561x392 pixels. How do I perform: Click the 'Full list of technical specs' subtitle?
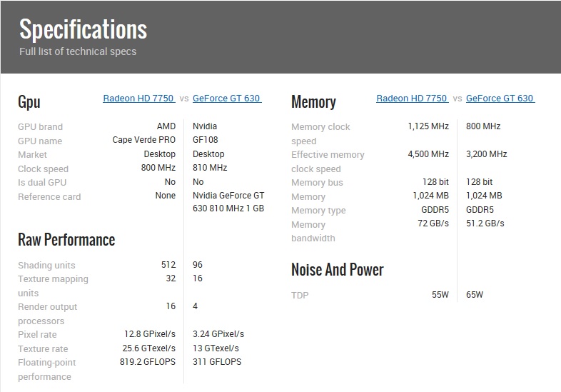point(78,51)
